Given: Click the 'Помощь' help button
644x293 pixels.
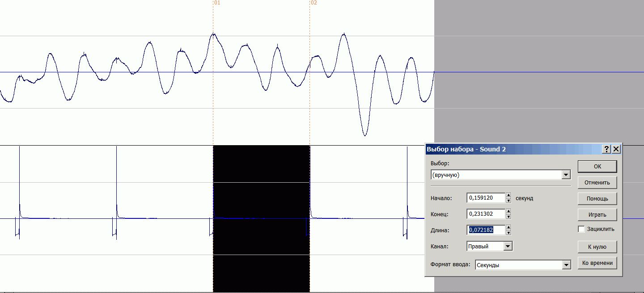Looking at the screenshot, I should point(597,198).
